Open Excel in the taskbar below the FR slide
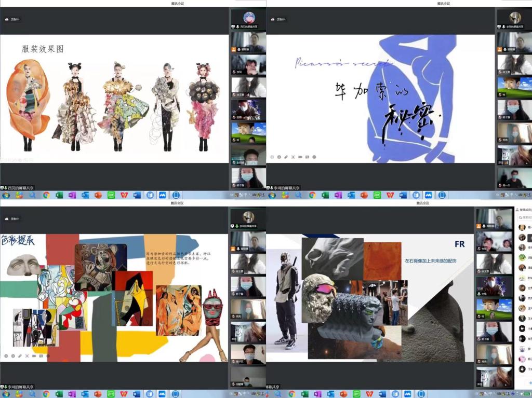This screenshot has height=398, width=532. 304,394
